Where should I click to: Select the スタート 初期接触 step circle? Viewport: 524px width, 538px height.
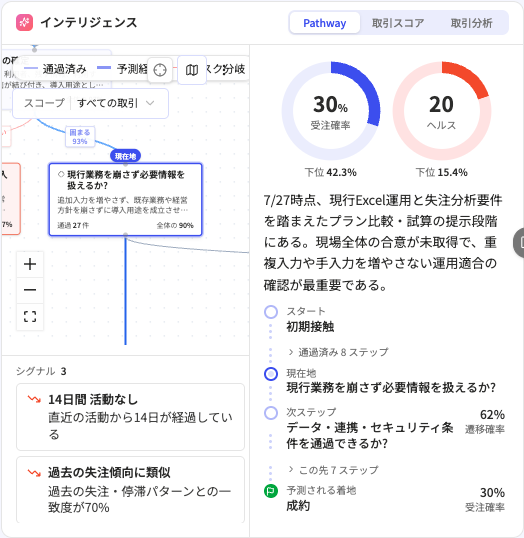(x=271, y=312)
